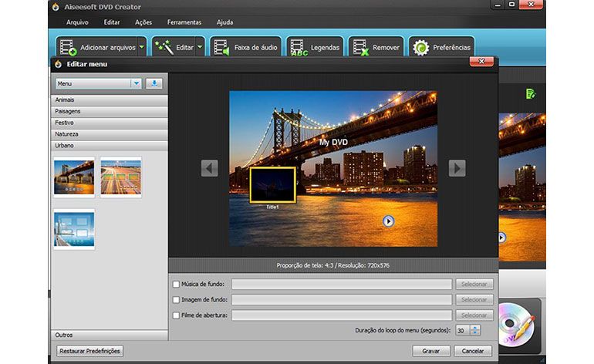The height and width of the screenshot is (364, 594).
Task: Open Preferências gear icon
Action: pos(421,48)
